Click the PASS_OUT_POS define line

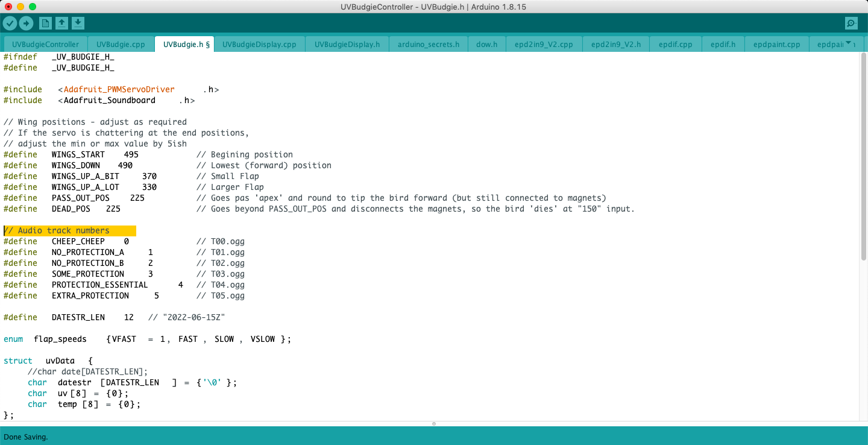coord(305,198)
